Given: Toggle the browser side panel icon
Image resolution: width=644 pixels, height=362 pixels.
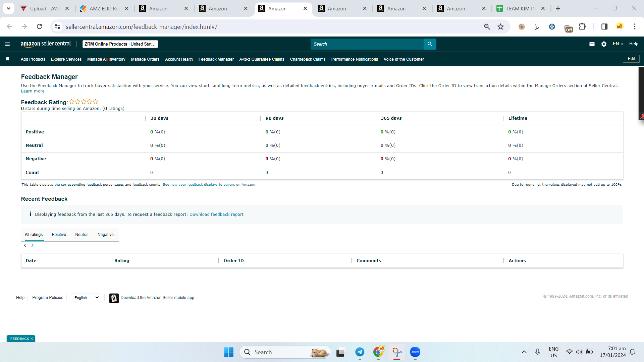Looking at the screenshot, I should pos(604,26).
